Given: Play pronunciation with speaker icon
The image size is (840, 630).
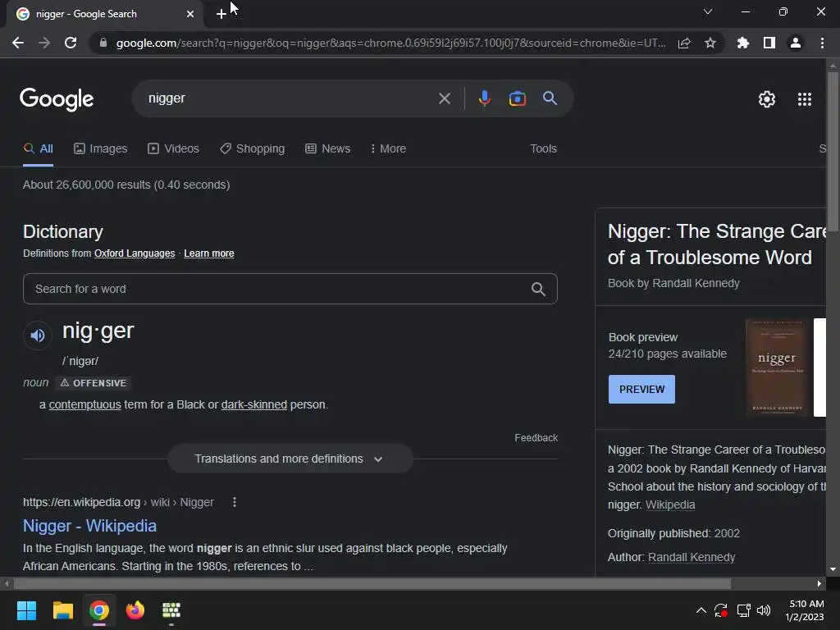Looking at the screenshot, I should 38,336.
